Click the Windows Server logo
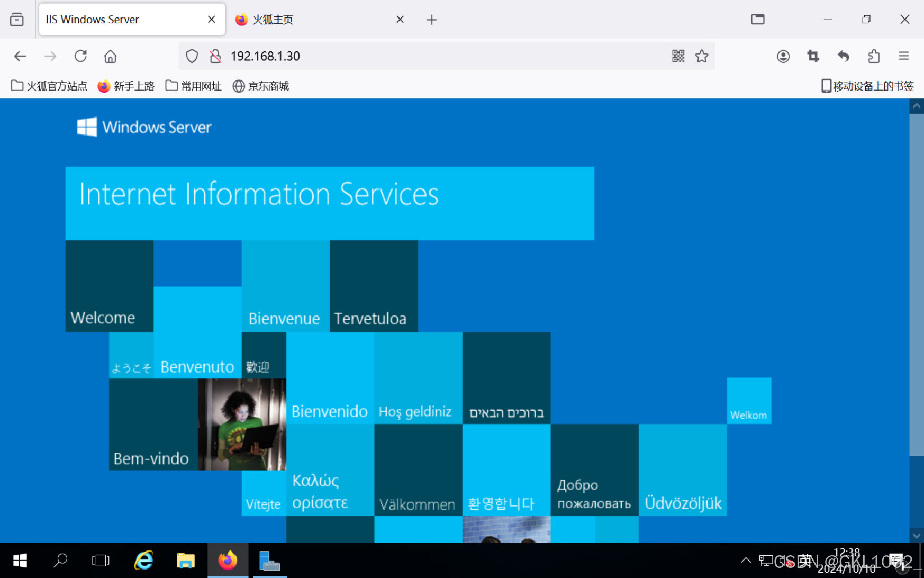The width and height of the screenshot is (924, 578). (x=144, y=127)
